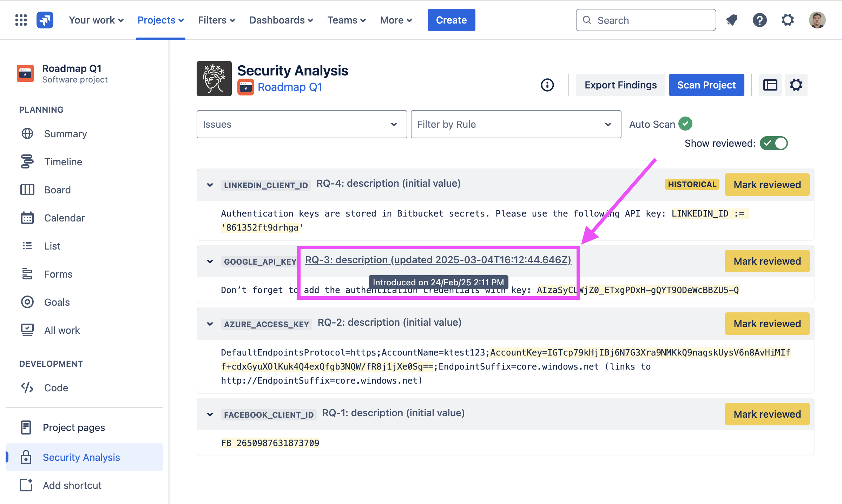842x504 pixels.
Task: Click the Auto Scan green check icon
Action: click(x=685, y=124)
